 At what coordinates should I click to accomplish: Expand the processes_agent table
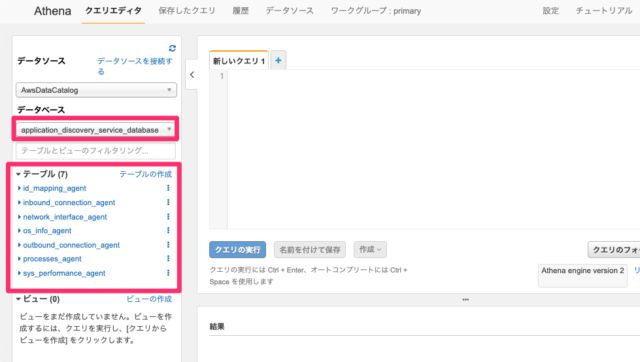19,259
